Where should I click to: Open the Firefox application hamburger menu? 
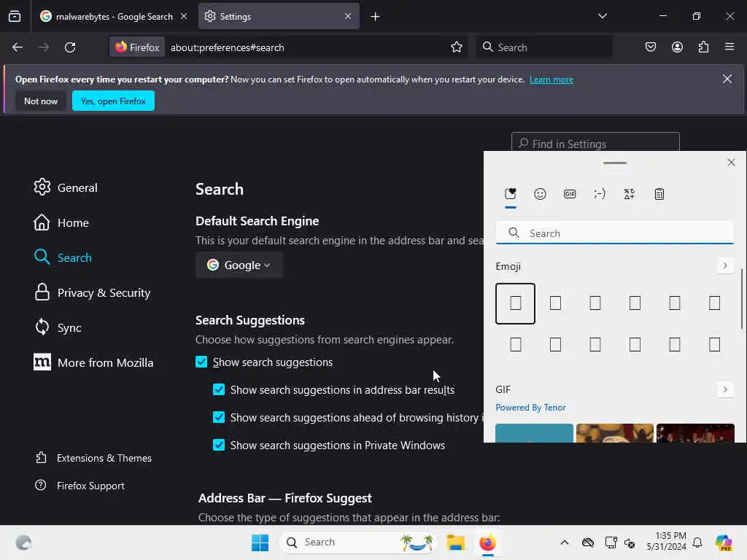point(729,47)
